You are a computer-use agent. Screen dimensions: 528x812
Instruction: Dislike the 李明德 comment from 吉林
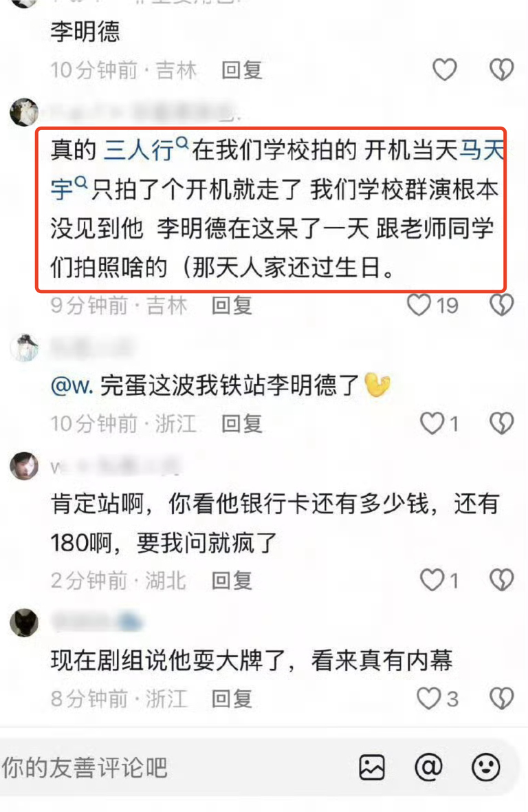point(501,70)
